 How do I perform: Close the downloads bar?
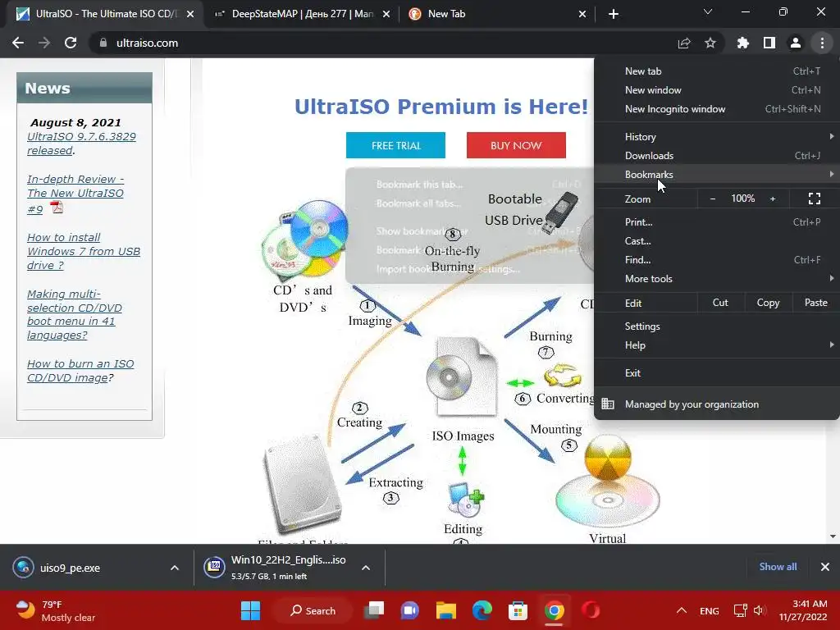825,567
